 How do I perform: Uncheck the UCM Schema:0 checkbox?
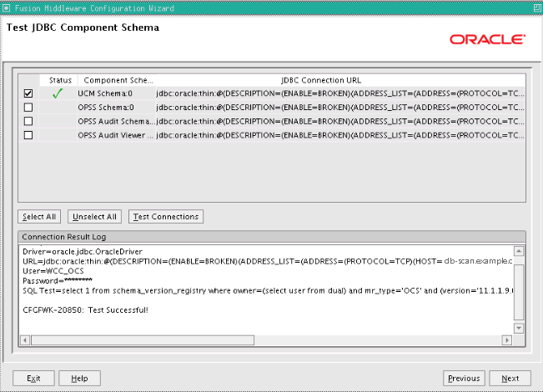[x=28, y=93]
